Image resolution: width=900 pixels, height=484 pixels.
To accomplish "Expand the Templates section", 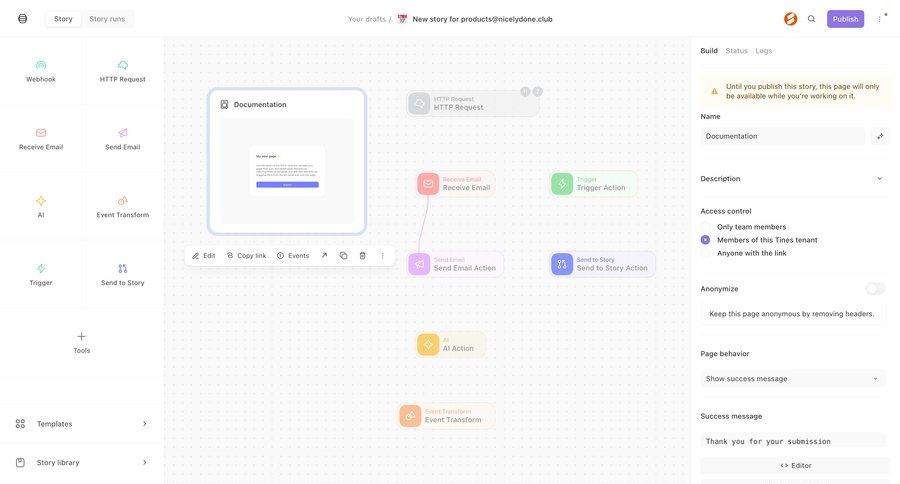I will pos(82,424).
